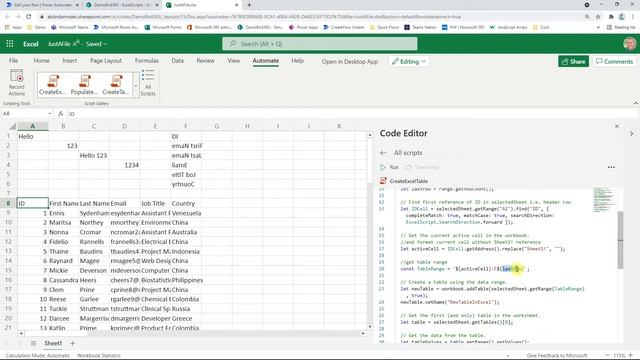Viewport: 640px width, 360px height.
Task: Open Code Editor more options ellipsis
Action: (x=611, y=167)
